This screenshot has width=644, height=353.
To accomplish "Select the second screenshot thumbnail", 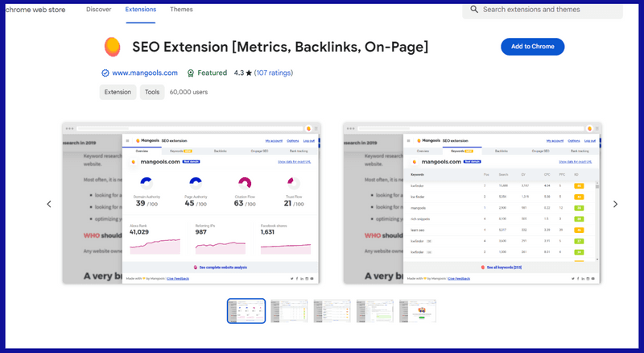I will 289,310.
